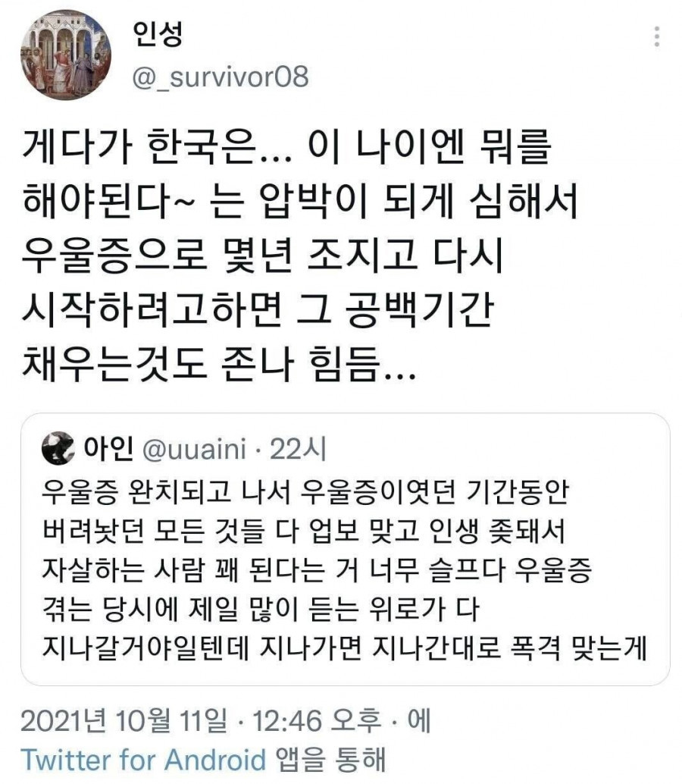The height and width of the screenshot is (784, 682).
Task: Tap the quoted line beginning 자살하는 사람
Action: [x=317, y=569]
